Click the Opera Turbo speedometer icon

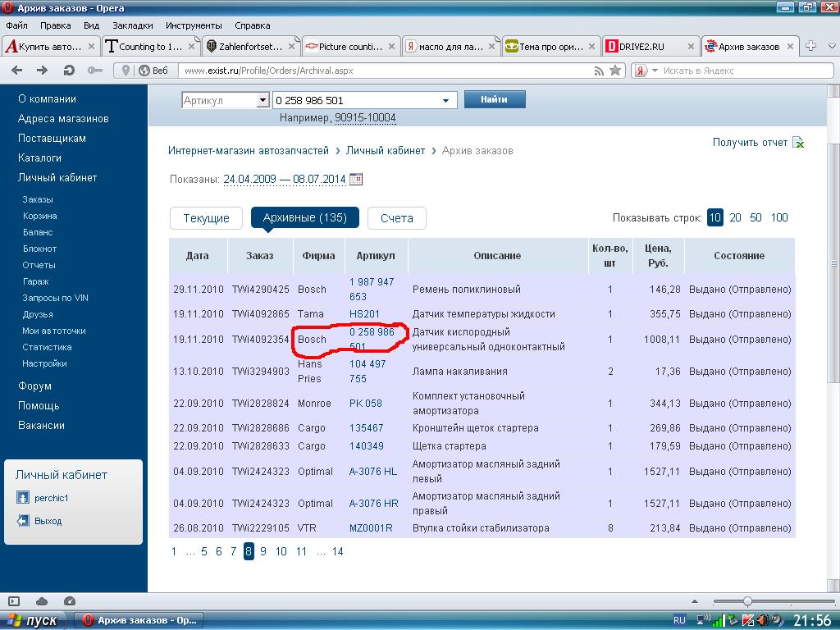[70, 601]
